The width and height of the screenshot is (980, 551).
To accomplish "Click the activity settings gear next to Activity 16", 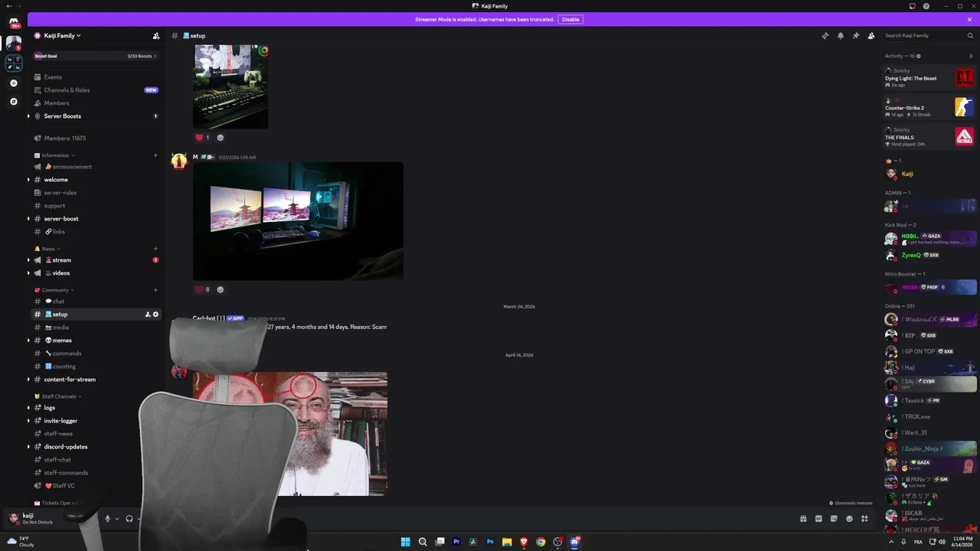I will 919,56.
